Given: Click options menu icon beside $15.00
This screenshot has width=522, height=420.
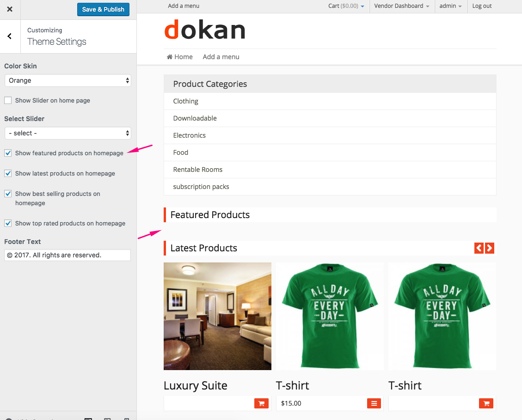Looking at the screenshot, I should click(x=374, y=403).
